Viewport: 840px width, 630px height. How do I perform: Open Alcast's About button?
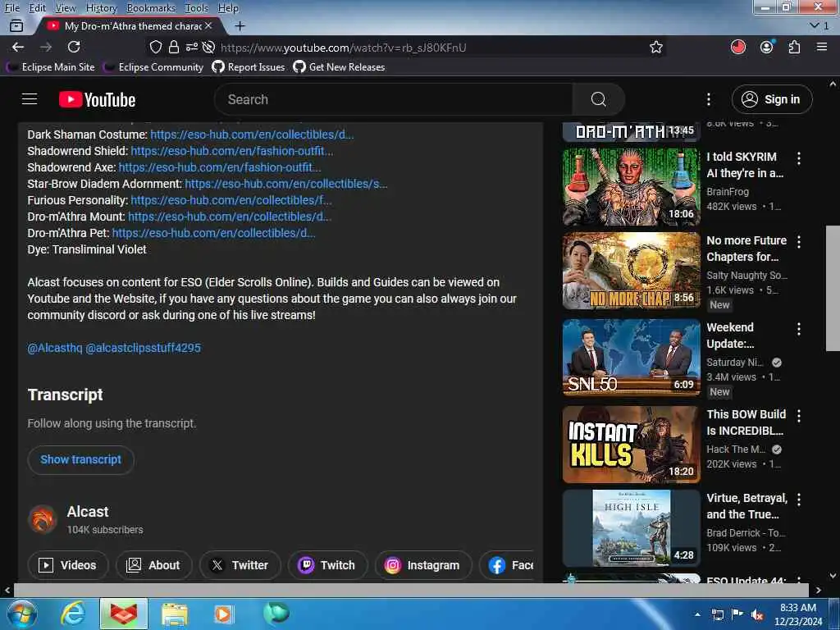point(153,565)
